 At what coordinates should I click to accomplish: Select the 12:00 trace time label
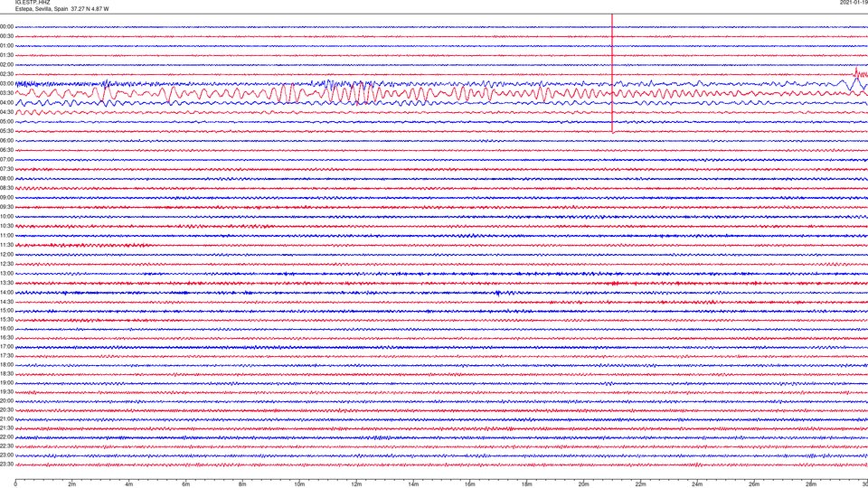click(x=6, y=255)
